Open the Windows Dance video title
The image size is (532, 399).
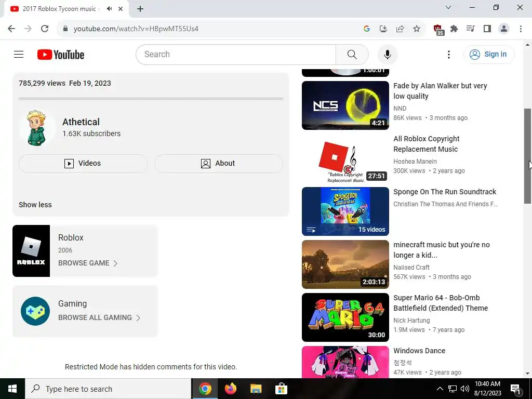(x=419, y=351)
